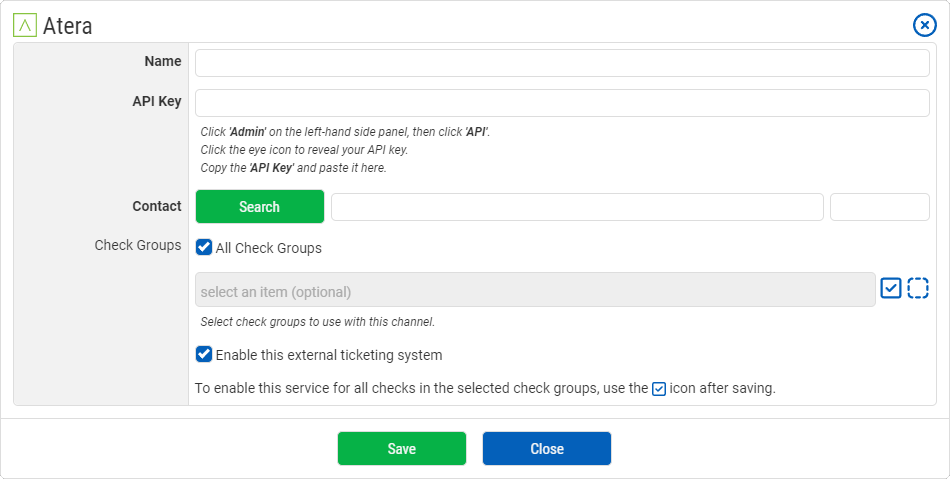Click the 'API Key' field label

[x=157, y=101]
